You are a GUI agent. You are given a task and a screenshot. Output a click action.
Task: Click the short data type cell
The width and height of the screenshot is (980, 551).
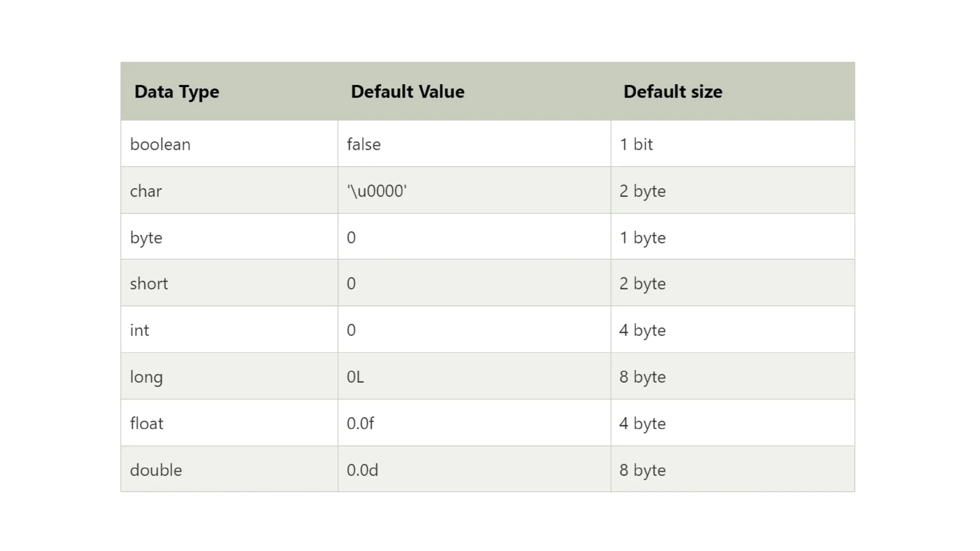[x=149, y=283]
